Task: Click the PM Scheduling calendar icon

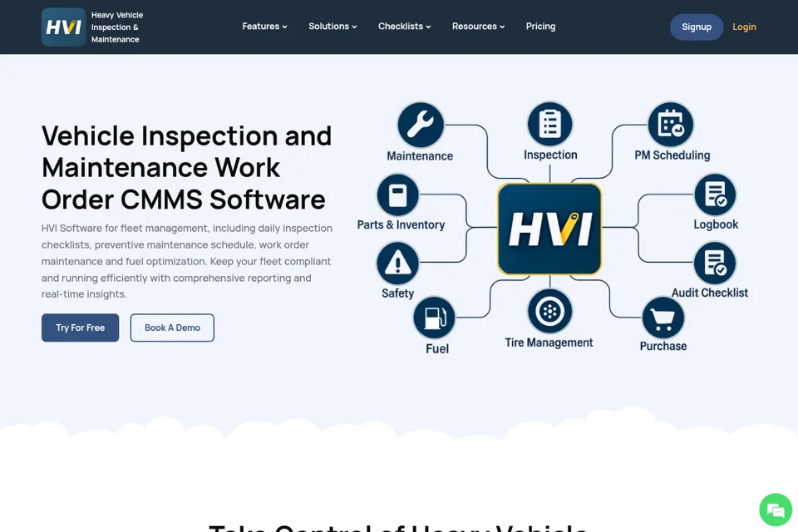Action: (x=670, y=124)
